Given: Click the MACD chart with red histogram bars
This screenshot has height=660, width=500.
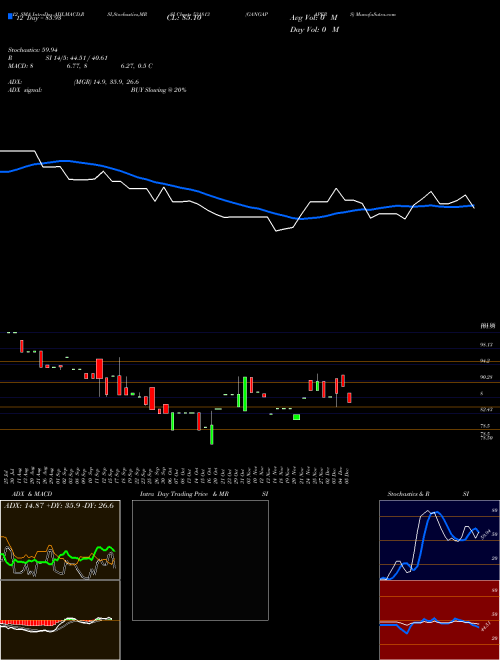Looking at the screenshot, I should point(60,620).
